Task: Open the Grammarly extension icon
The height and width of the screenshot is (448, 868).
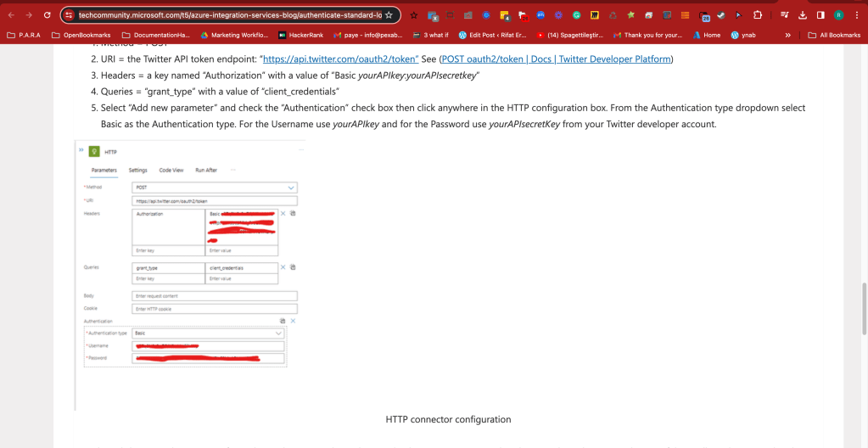Action: tap(577, 15)
